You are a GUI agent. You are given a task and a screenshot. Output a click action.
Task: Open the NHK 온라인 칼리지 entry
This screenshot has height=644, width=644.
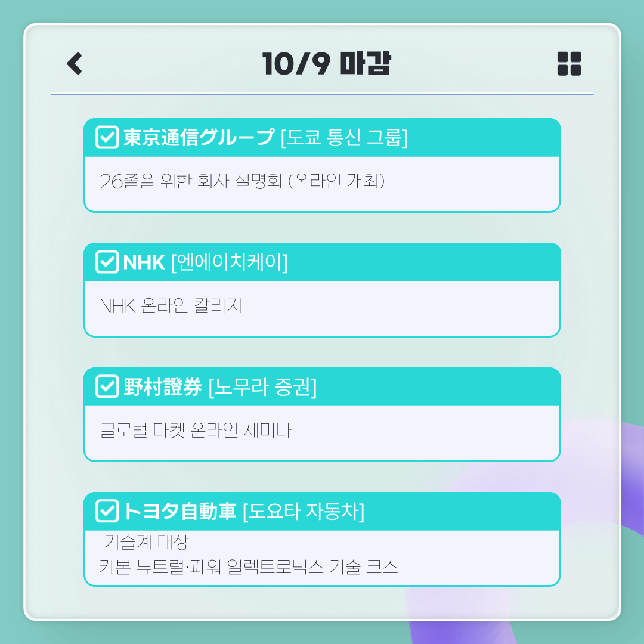[x=171, y=305]
